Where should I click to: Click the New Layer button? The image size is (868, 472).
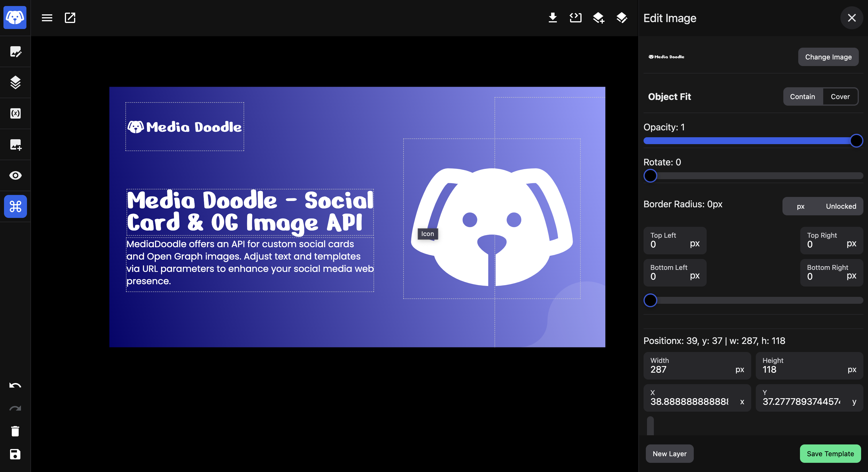tap(669, 454)
